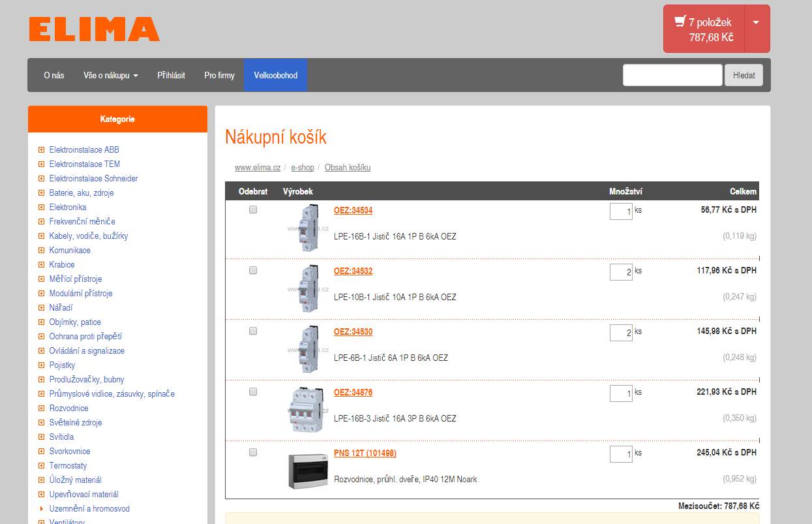Focus the search input field
The width and height of the screenshot is (812, 524).
(672, 75)
